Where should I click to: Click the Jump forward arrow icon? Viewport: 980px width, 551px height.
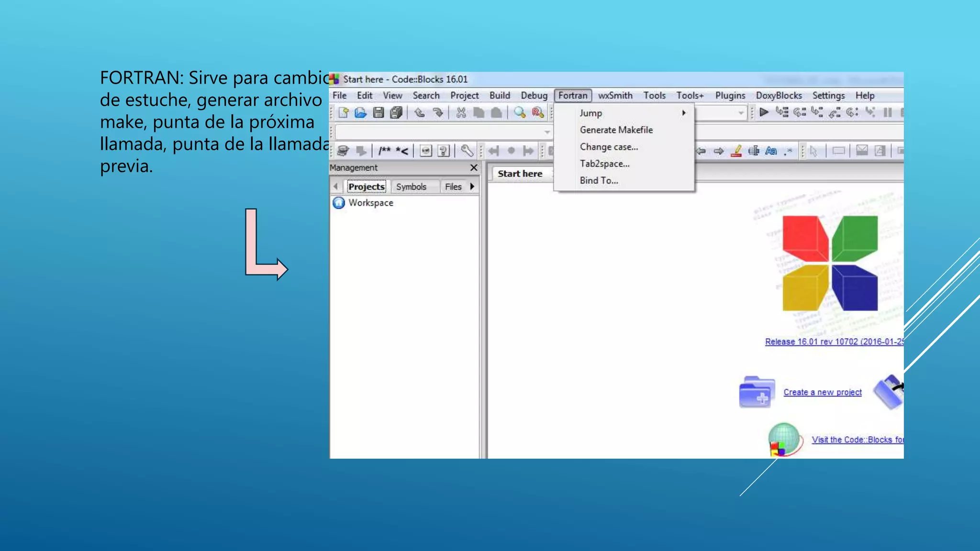pyautogui.click(x=718, y=151)
